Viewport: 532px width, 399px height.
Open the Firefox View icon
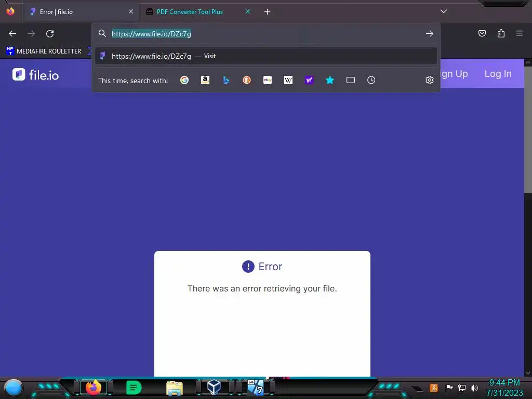[x=10, y=11]
